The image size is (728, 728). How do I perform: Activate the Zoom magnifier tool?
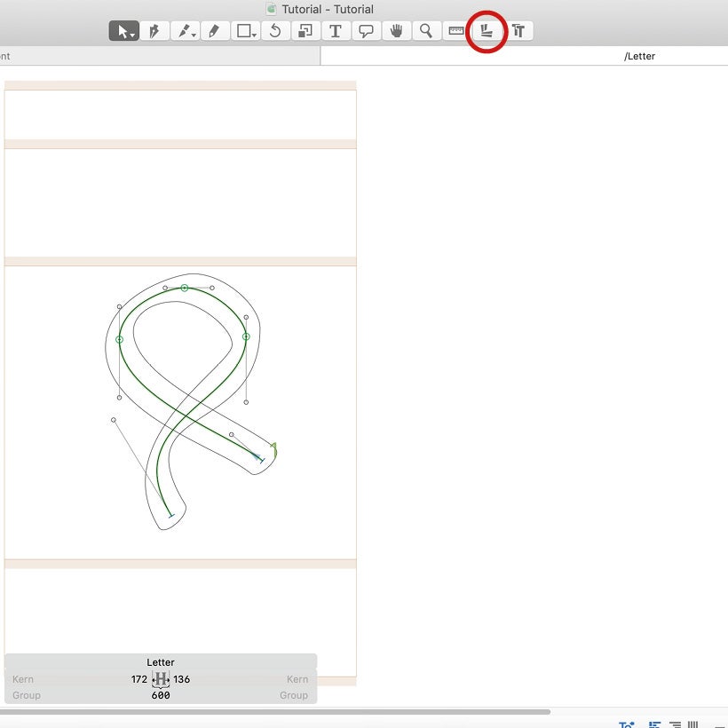[427, 31]
